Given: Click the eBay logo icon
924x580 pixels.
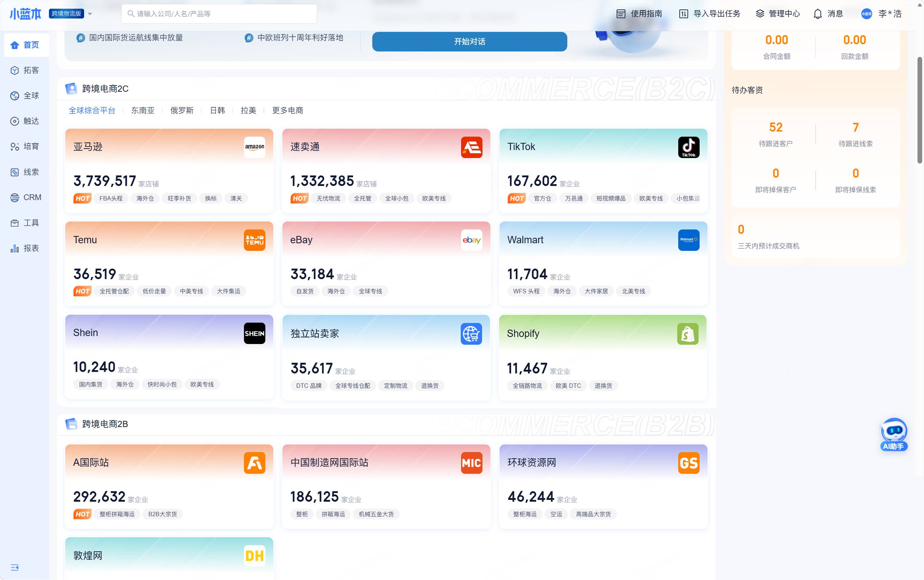Looking at the screenshot, I should (471, 240).
